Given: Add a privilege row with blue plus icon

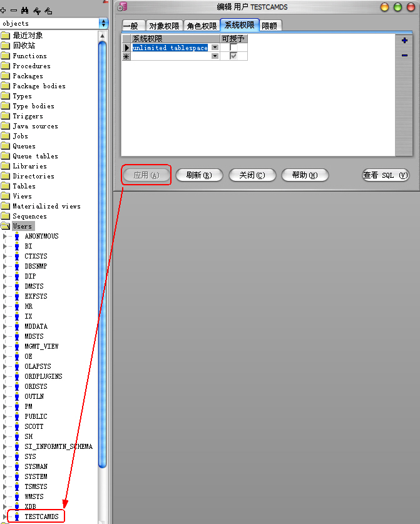Looking at the screenshot, I should (404, 41).
